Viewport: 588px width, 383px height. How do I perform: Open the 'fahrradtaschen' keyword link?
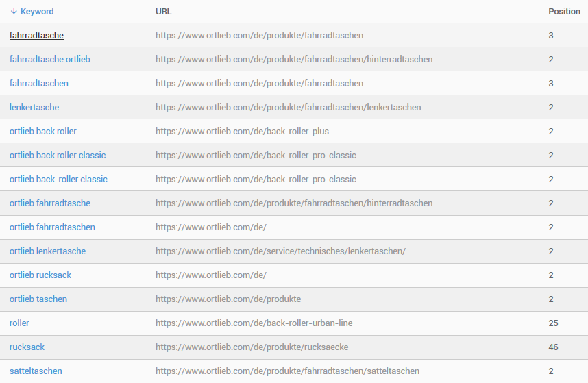pos(39,83)
